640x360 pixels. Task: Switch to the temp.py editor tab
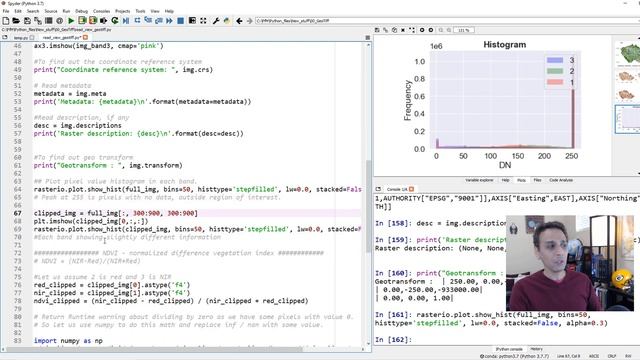pyautogui.click(x=20, y=38)
